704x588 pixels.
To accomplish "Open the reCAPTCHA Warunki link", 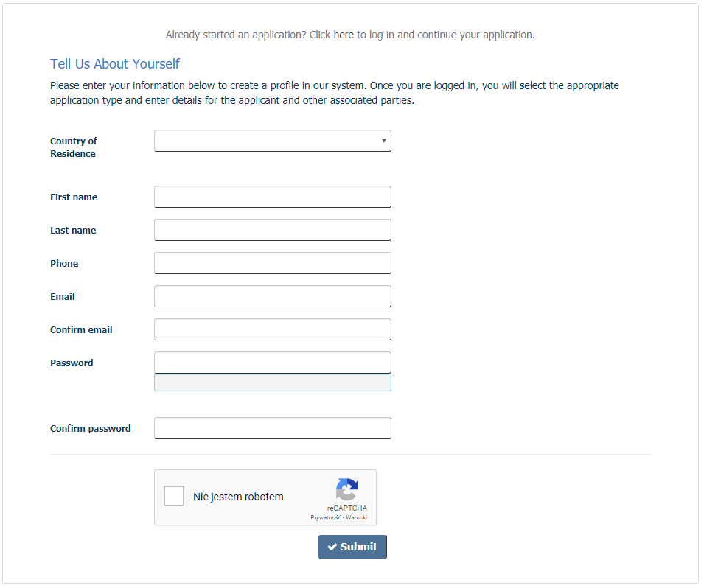I will (357, 518).
